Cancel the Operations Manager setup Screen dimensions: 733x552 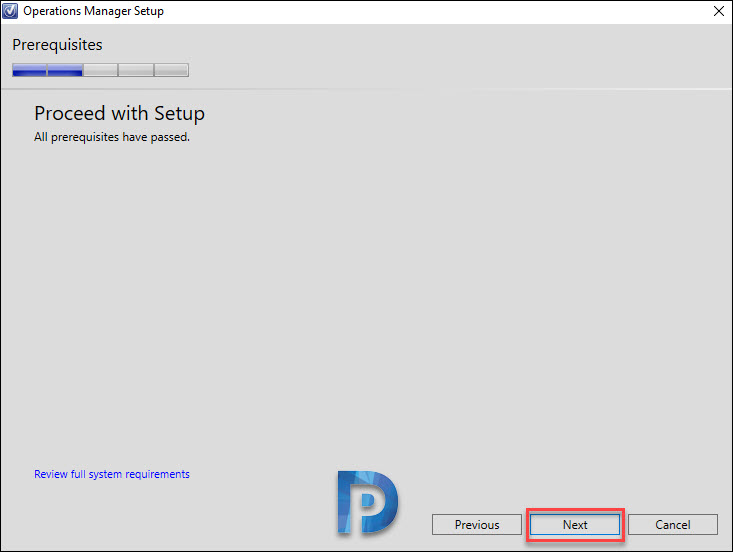673,524
